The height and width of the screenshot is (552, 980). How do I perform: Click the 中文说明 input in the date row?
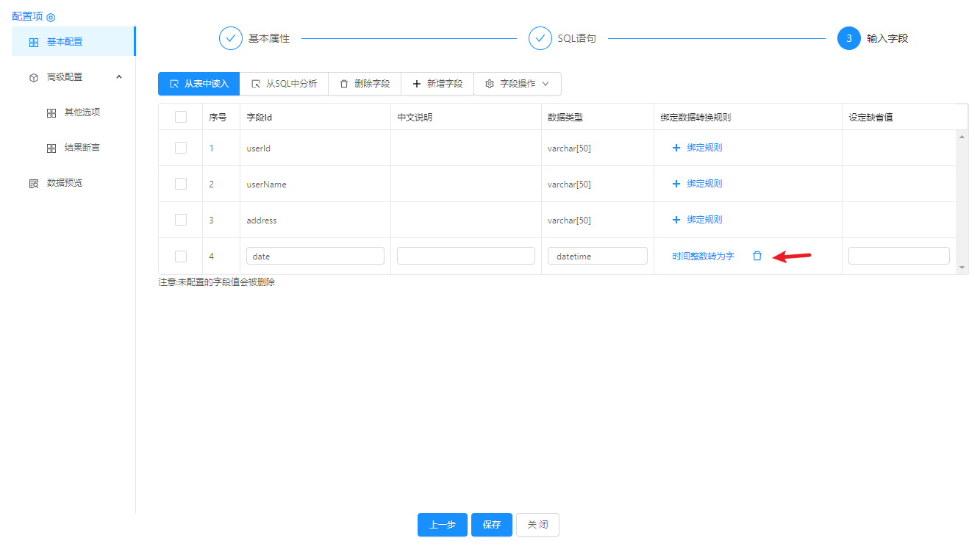click(x=466, y=256)
